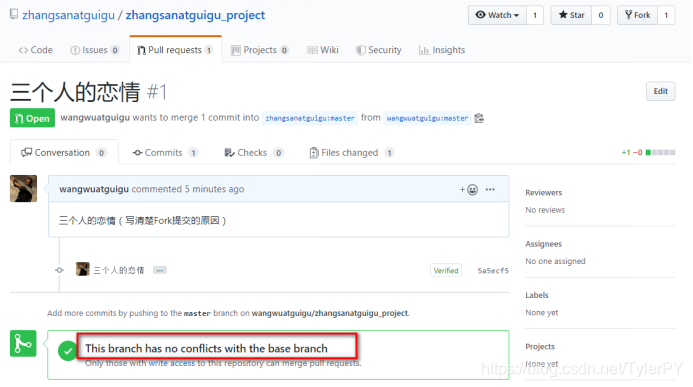
Task: Expand the commit message ellipsis button
Action: 160,270
